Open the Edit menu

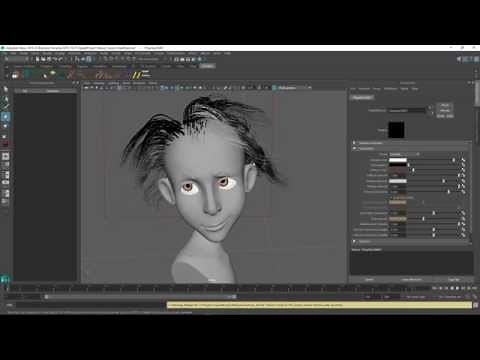coord(13,53)
